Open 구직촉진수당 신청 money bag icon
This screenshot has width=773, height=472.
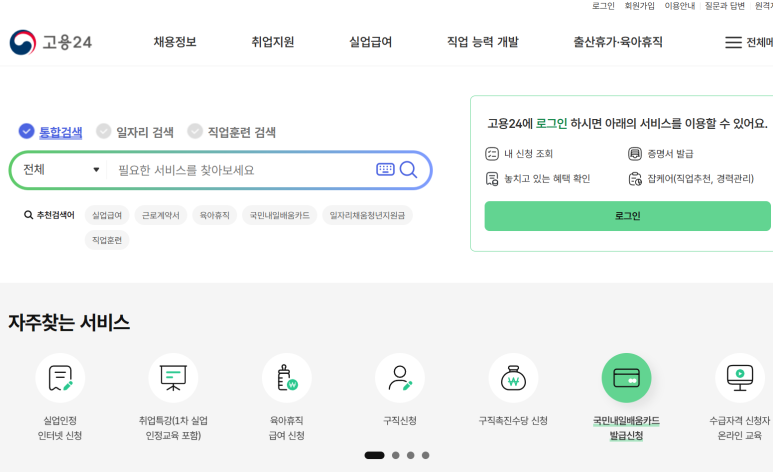(513, 378)
